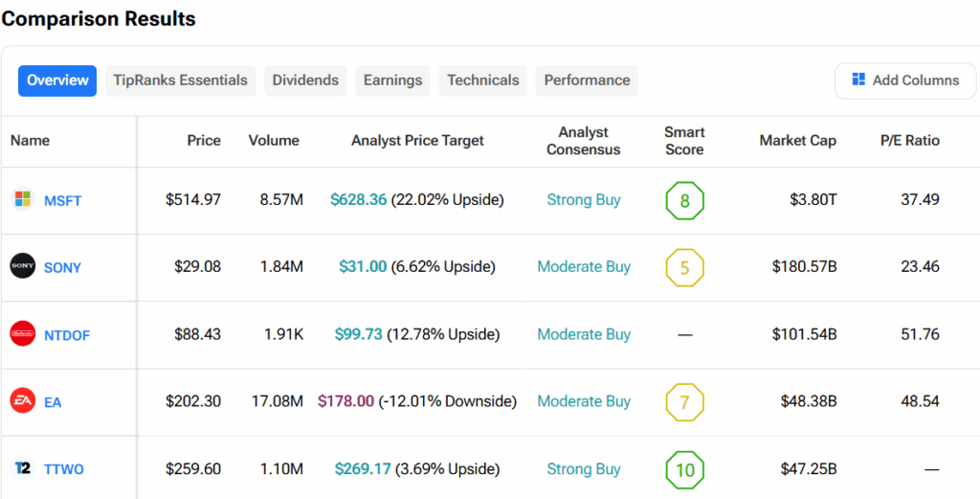Open the EA ticker link
Viewport: 980px width, 499px height.
coord(53,402)
